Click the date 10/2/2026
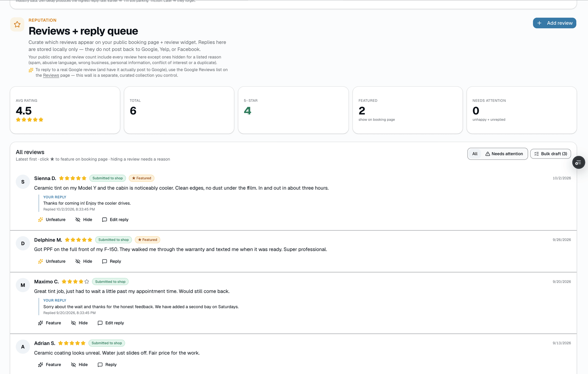Viewport: 588px width, 374px height. pos(562,178)
